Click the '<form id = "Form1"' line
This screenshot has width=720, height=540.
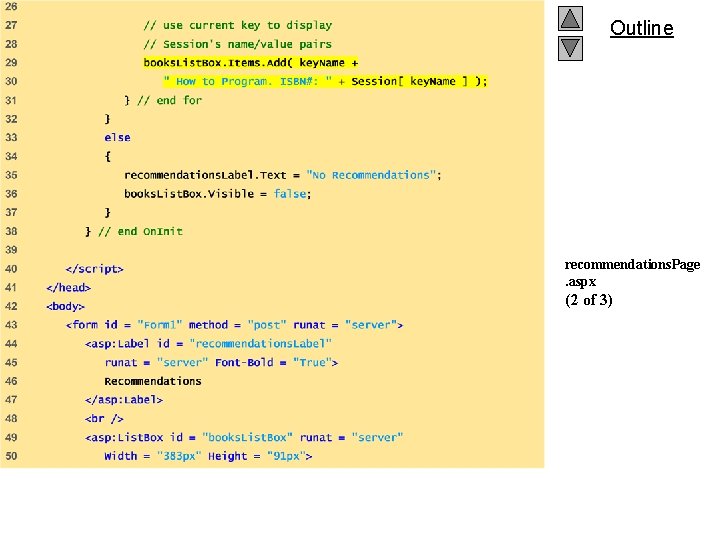234,325
